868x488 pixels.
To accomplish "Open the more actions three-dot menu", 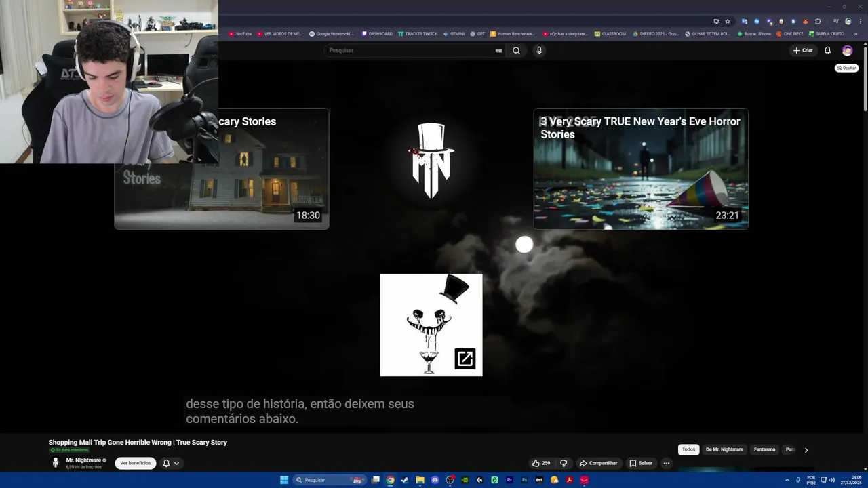I will [666, 463].
